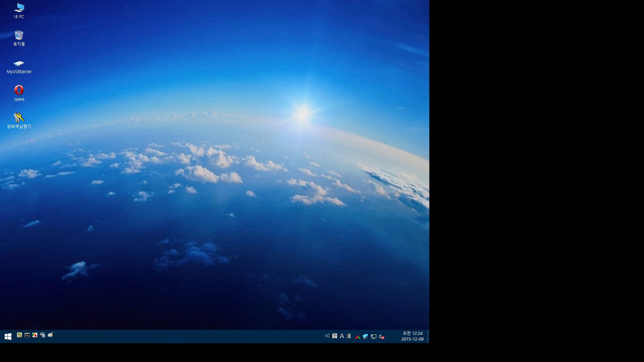Click the muted speaker volume icon

381,337
